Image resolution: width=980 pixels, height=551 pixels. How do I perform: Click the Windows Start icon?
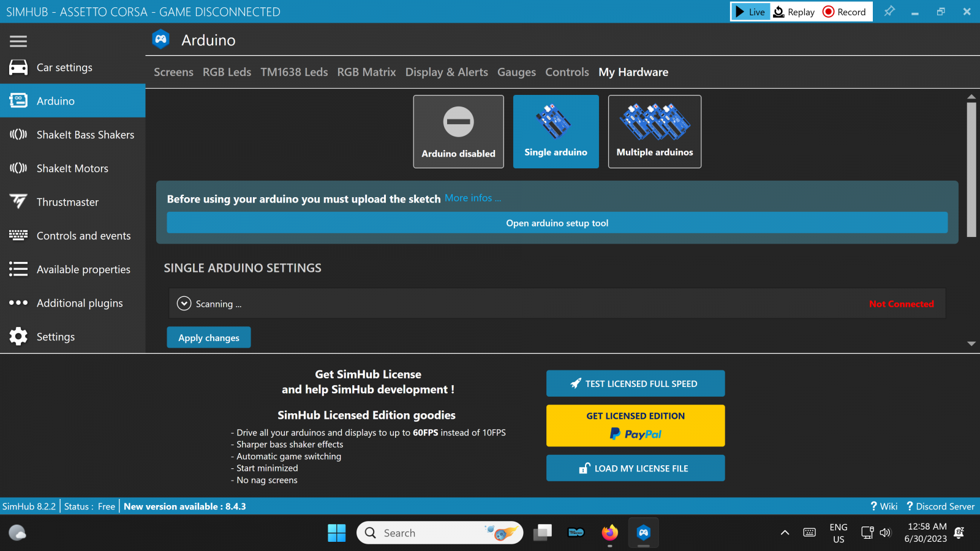[x=336, y=533]
